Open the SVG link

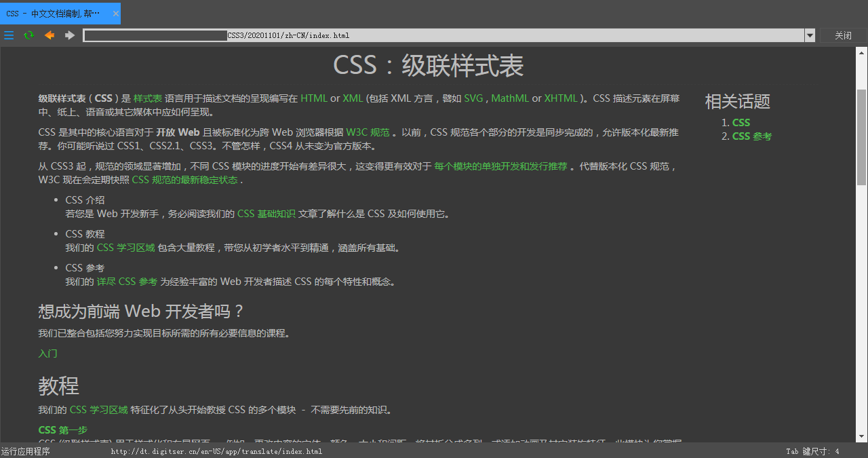(x=473, y=98)
